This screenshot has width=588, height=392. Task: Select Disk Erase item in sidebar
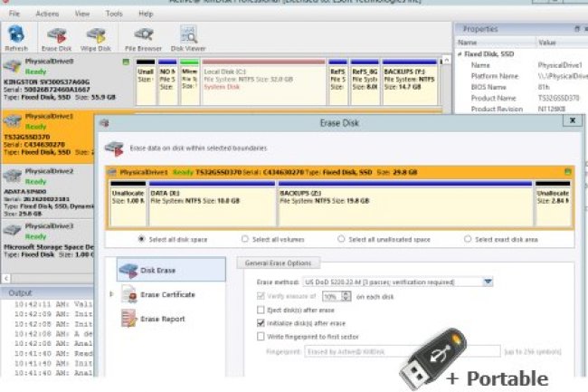tap(171, 270)
